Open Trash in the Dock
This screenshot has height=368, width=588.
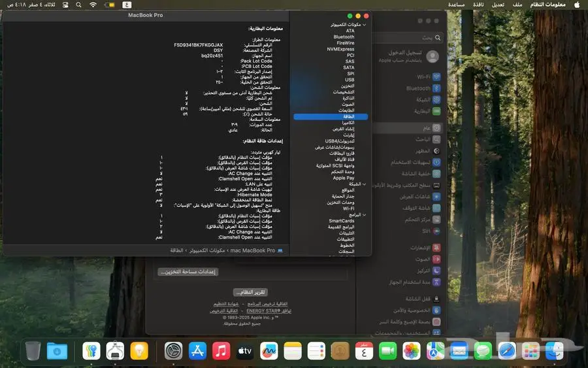point(33,351)
